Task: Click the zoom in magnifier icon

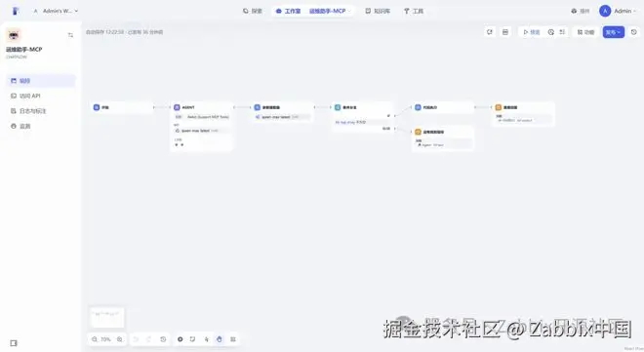Action: pyautogui.click(x=119, y=339)
